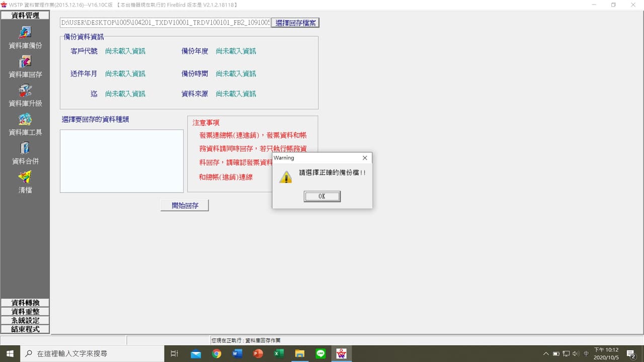Click the 資料管理 header at top left
The image size is (644, 362).
25,15
